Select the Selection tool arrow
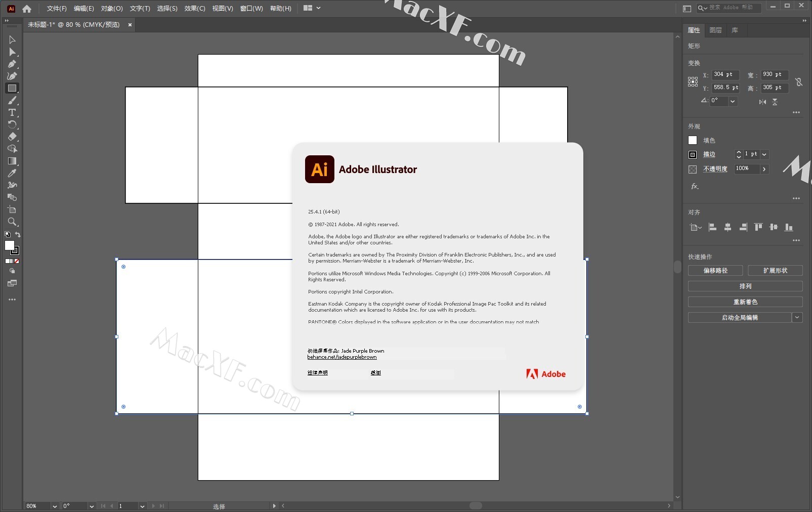 pyautogui.click(x=12, y=40)
